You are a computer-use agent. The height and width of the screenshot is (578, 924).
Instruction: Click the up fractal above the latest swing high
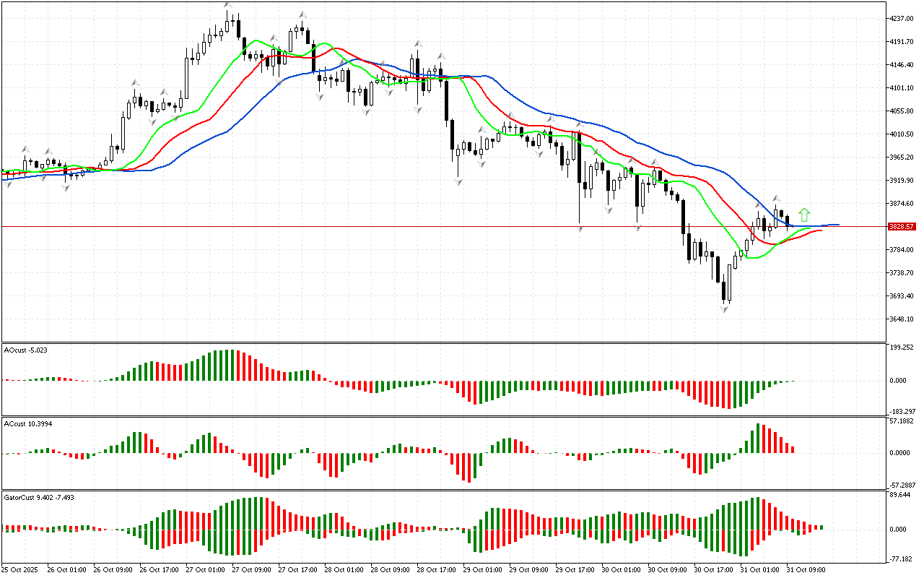(x=777, y=198)
